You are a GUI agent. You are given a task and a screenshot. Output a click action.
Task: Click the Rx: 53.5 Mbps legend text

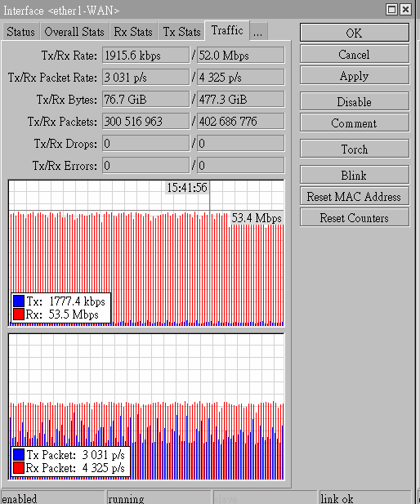tap(62, 314)
